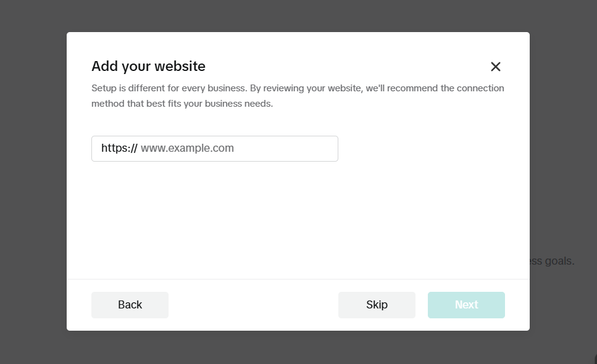This screenshot has height=364, width=597.
Task: Click the https:// prefix in the URL field
Action: [x=119, y=148]
